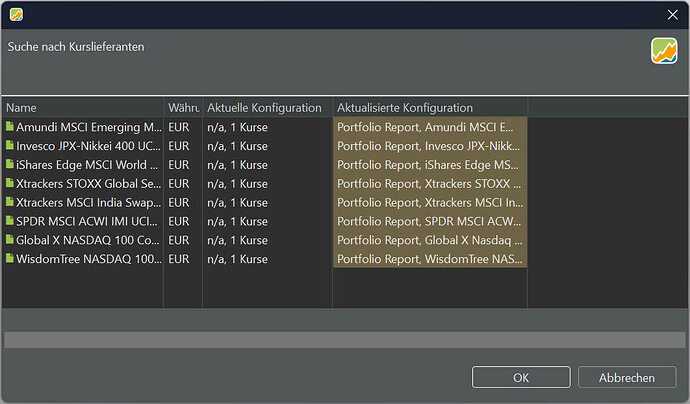Click the file icon of iShares Edge row
This screenshot has height=404, width=690.
coord(10,164)
